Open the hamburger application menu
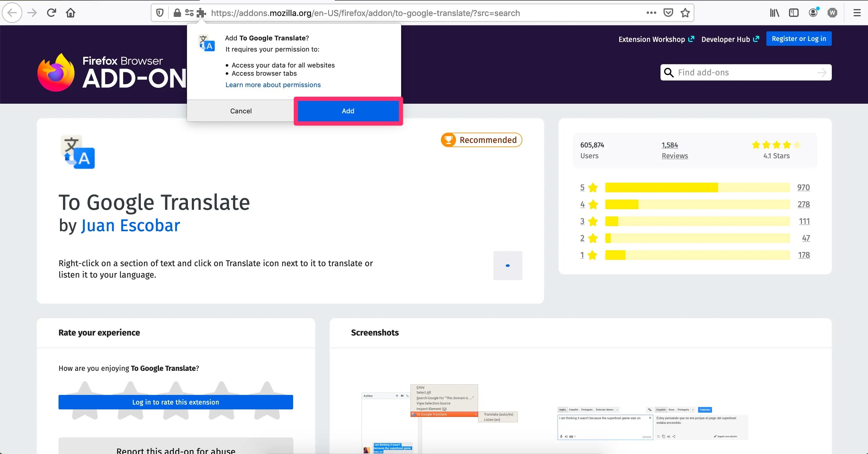868x454 pixels. (x=857, y=13)
